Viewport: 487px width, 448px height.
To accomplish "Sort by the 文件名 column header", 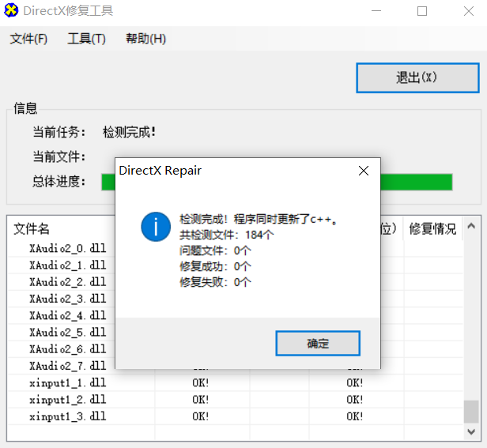I will coord(32,229).
